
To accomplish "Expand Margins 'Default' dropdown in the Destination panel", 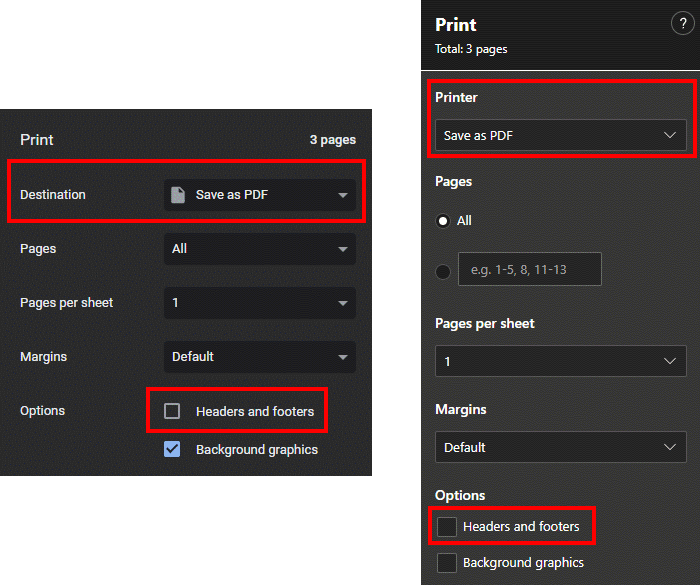I will pyautogui.click(x=259, y=357).
